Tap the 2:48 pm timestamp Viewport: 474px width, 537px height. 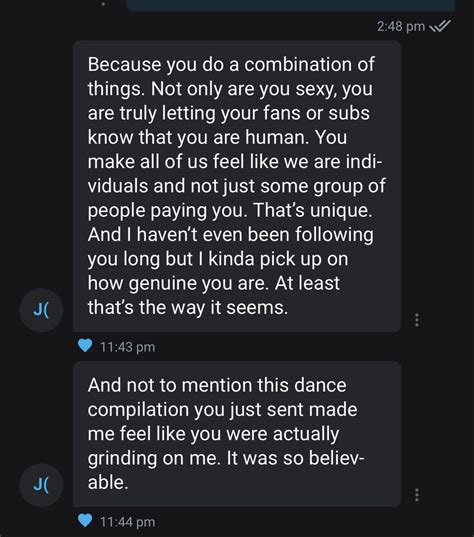tap(401, 26)
